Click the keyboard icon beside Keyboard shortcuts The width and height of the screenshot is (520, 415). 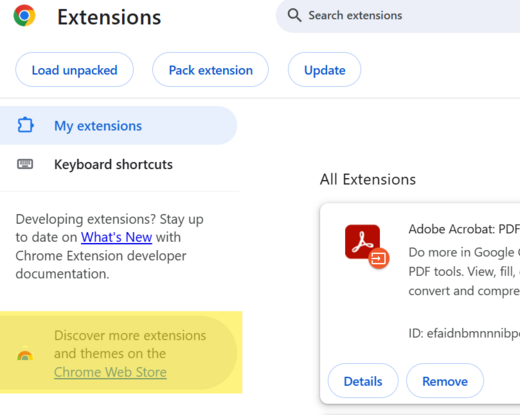point(25,164)
